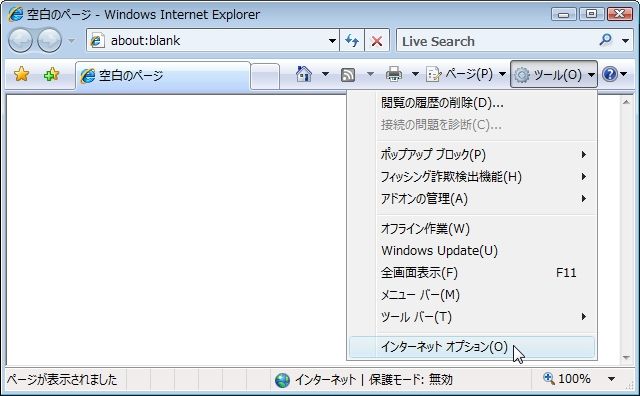
Task: Open the search provider options dropdown
Action: (x=625, y=41)
